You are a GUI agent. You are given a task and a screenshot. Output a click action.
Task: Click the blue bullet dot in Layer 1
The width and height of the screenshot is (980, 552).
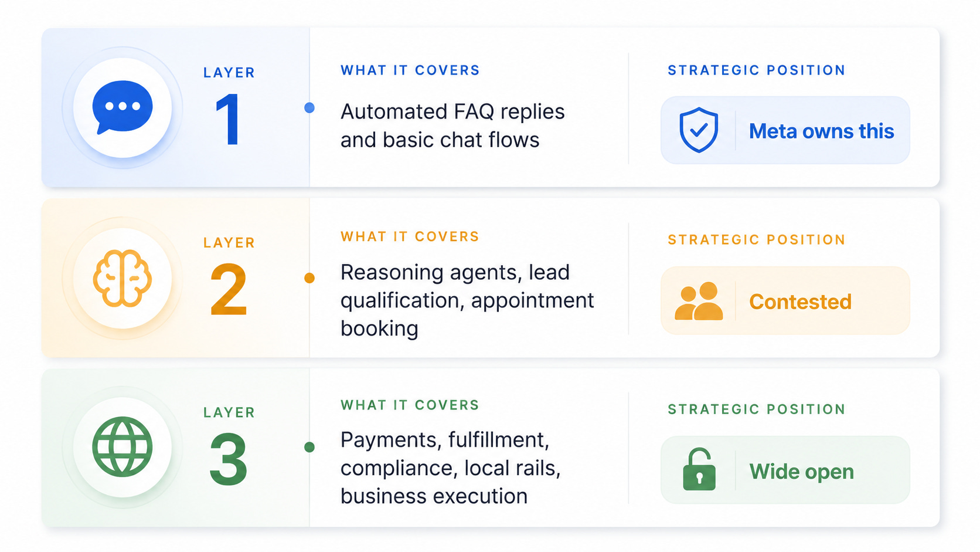[309, 108]
